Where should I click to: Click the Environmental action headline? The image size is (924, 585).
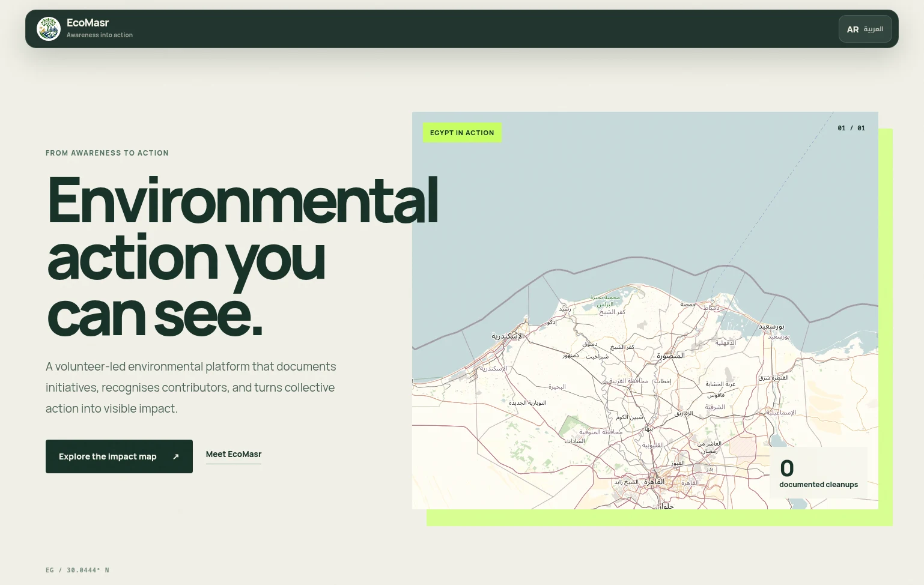pos(242,256)
